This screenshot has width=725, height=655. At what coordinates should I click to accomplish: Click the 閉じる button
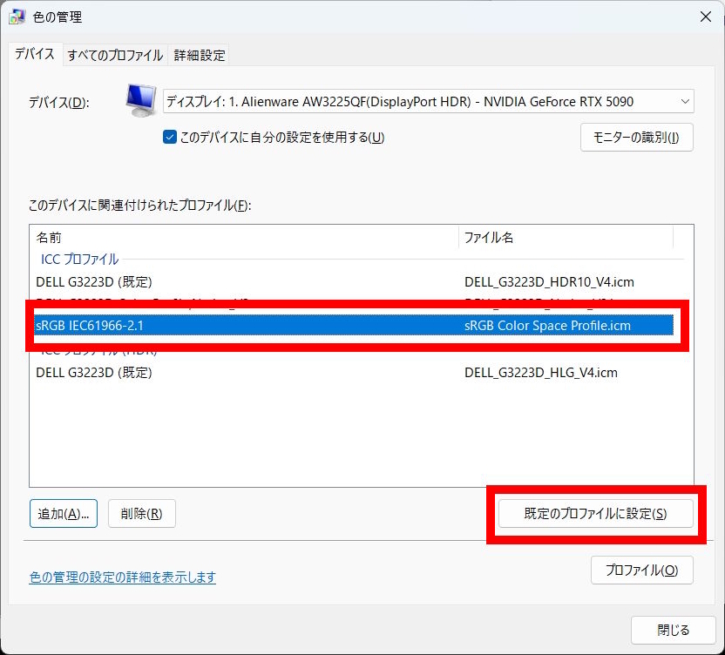point(673,630)
